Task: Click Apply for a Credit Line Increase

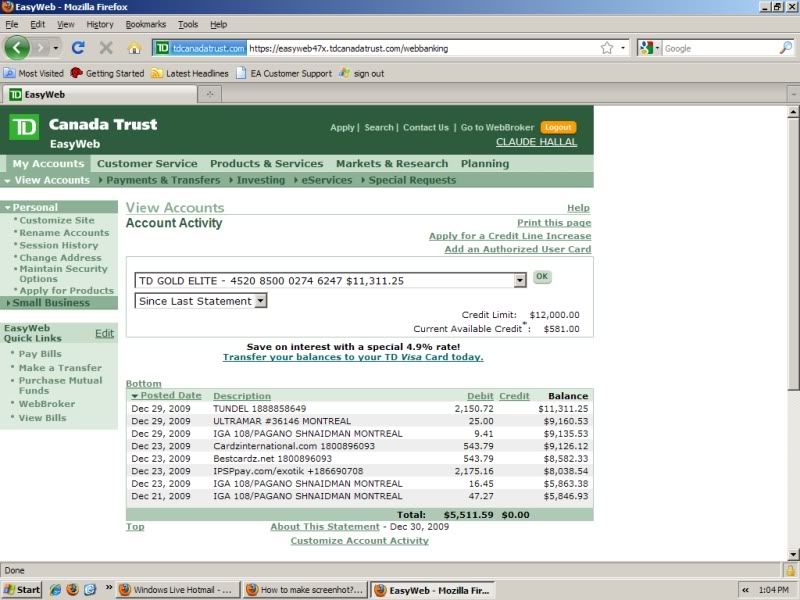Action: [510, 236]
